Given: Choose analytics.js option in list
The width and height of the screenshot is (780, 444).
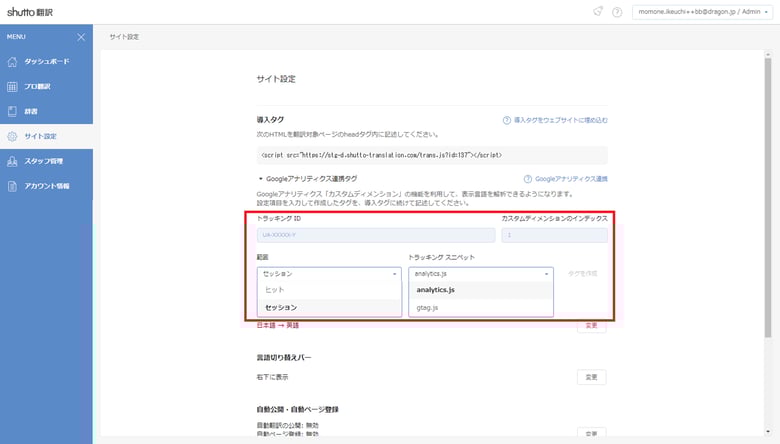Looking at the screenshot, I should 481,290.
